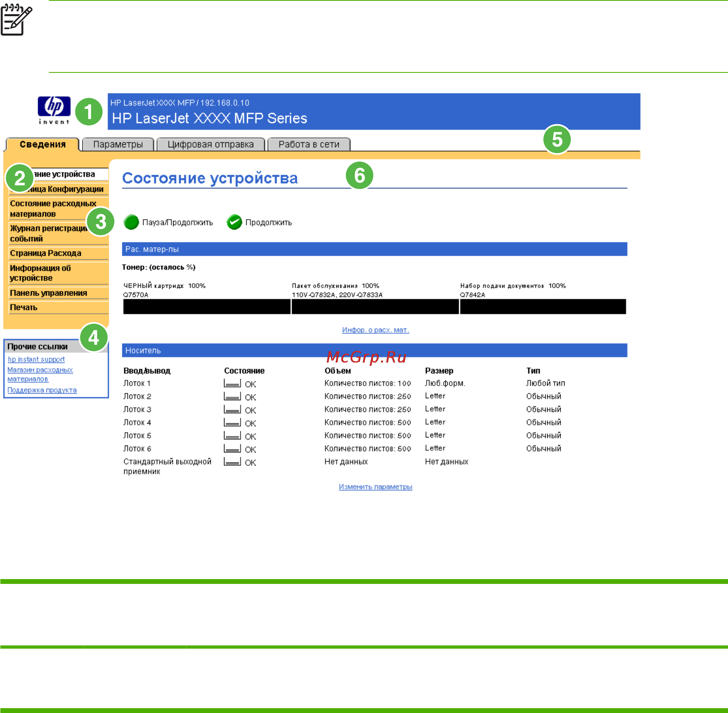The image size is (728, 713).
Task: Click Стандартный выходной приемник row label
Action: point(167,467)
